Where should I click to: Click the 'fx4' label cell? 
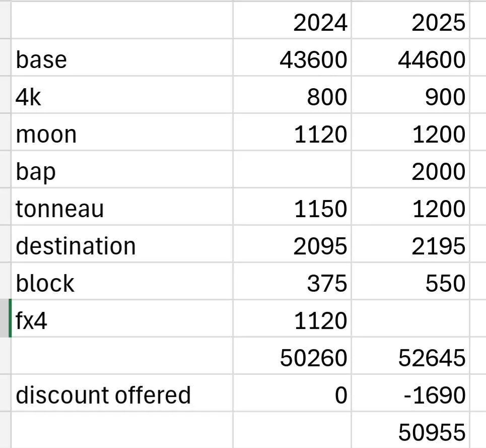[122, 318]
